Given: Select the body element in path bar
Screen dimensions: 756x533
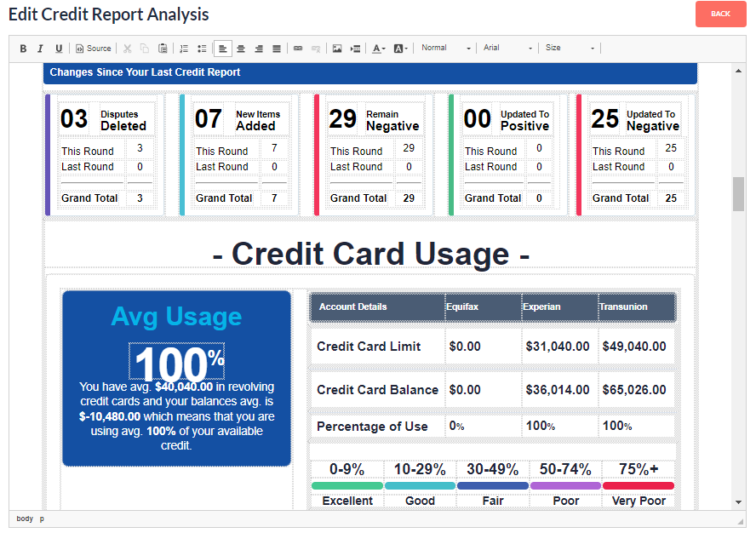Looking at the screenshot, I should (25, 519).
